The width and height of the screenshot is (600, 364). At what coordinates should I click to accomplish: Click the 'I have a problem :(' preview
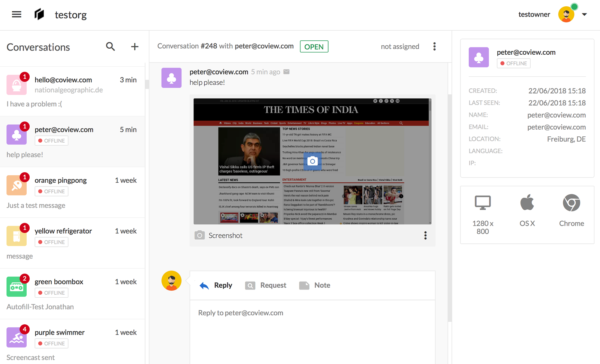34,104
